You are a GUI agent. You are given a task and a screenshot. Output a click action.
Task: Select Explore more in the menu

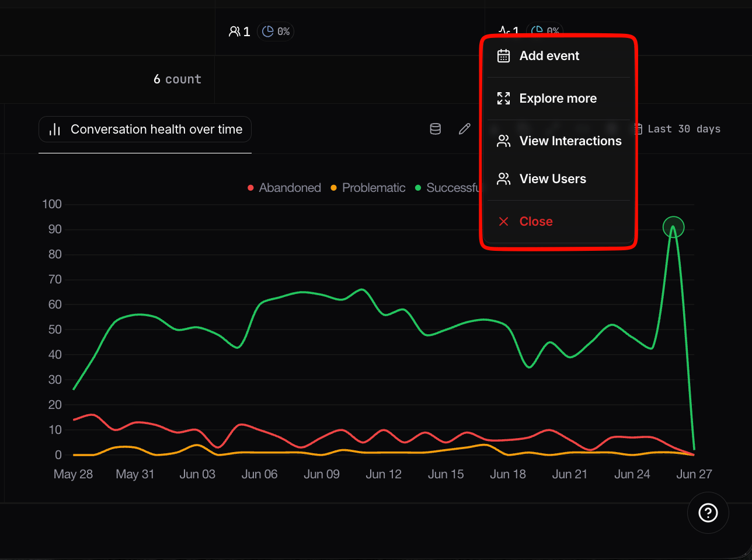coord(558,99)
